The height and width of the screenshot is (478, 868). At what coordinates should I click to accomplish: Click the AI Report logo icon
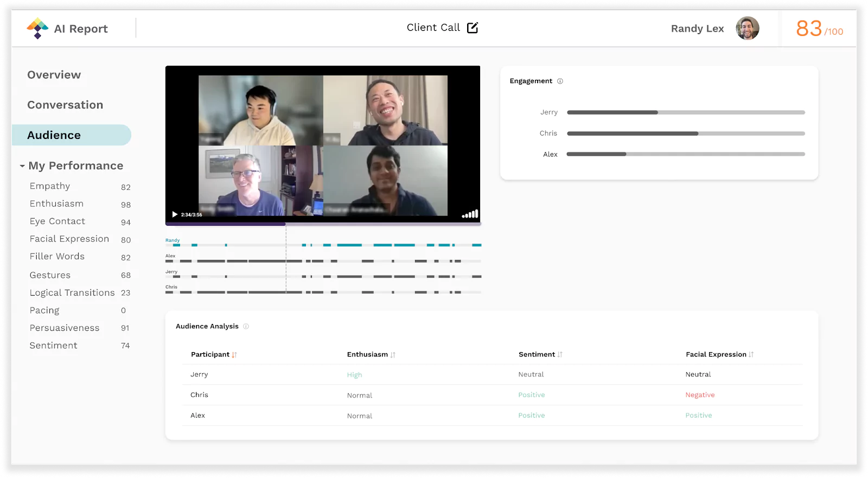click(37, 28)
